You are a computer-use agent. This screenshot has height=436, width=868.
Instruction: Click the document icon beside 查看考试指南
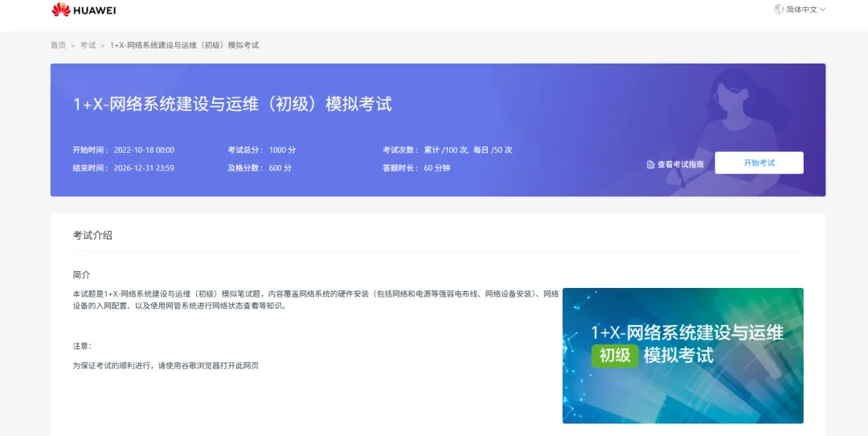coord(650,165)
